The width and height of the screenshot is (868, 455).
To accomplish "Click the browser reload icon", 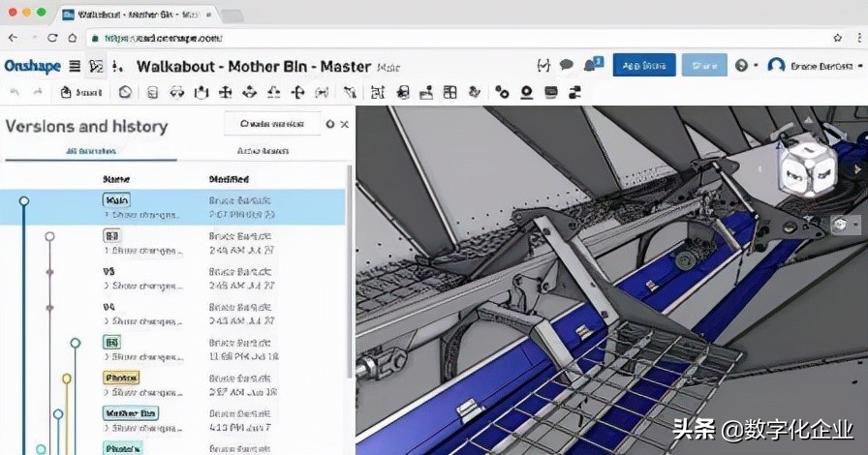I will pos(52,38).
